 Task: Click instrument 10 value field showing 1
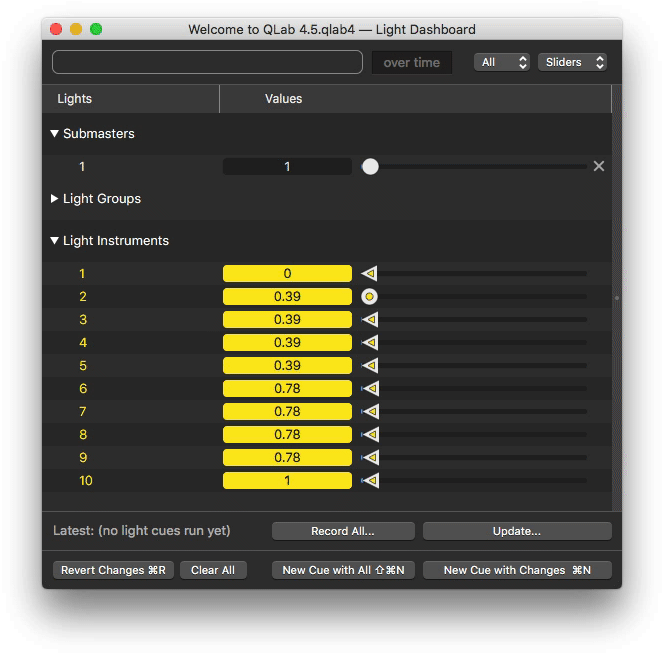[287, 481]
